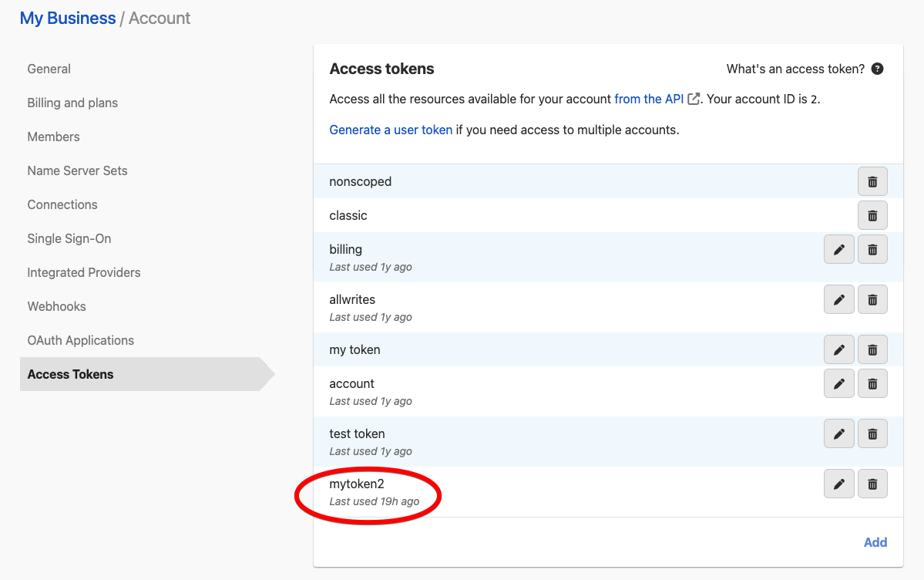This screenshot has width=924, height=580.
Task: Go to My Business breadcrumb
Action: (68, 19)
